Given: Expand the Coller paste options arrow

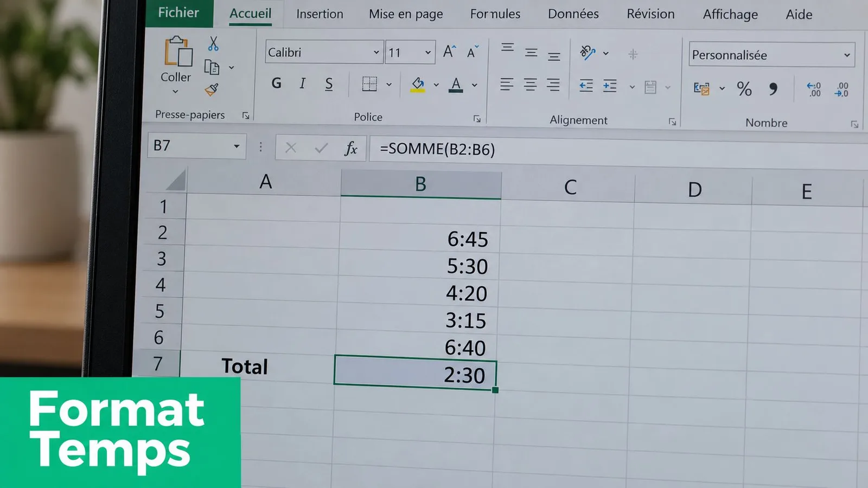Looking at the screenshot, I should pos(175,92).
